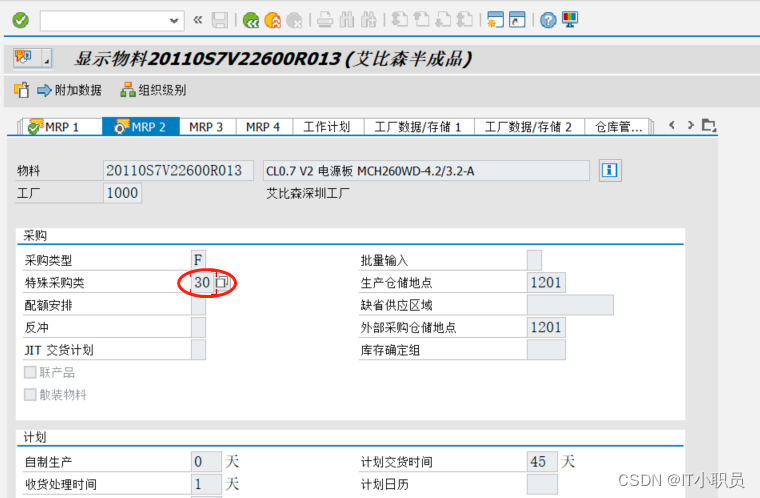
Task: Click the Other Material icon
Action: 22,90
